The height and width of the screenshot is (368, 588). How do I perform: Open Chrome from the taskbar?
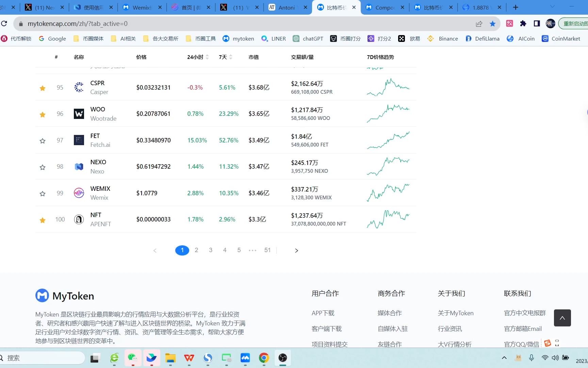click(x=264, y=358)
